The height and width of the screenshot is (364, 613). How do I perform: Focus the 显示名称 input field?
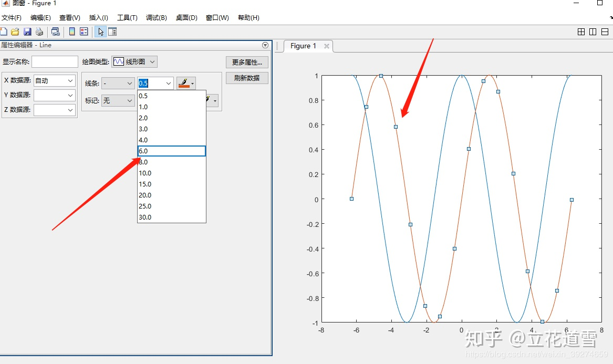tap(55, 62)
